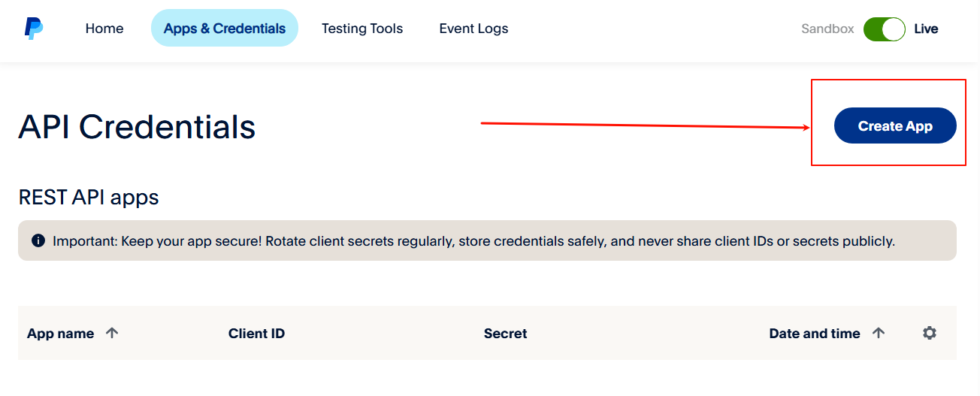
Task: Sort by Date and time using its arrow
Action: pyautogui.click(x=879, y=333)
